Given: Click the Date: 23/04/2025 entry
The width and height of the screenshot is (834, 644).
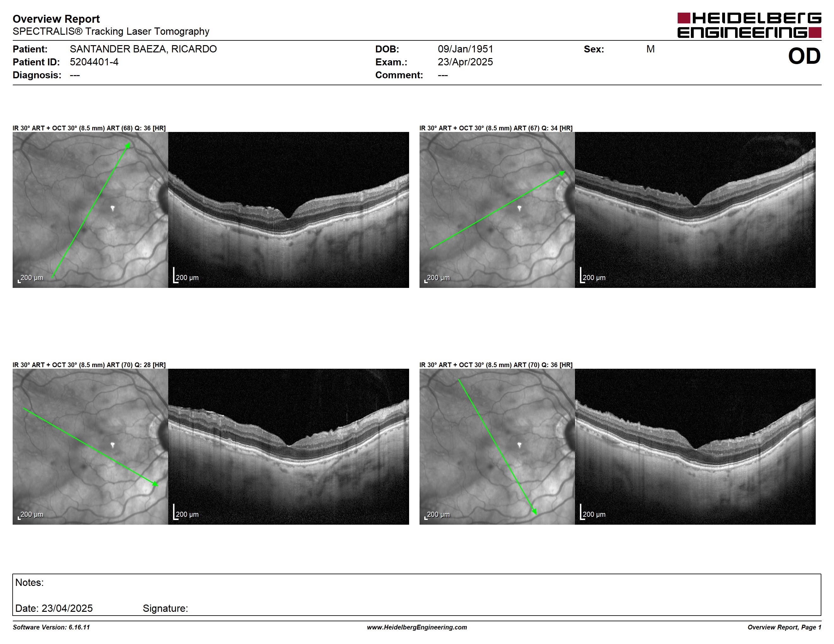Looking at the screenshot, I should coord(54,608).
